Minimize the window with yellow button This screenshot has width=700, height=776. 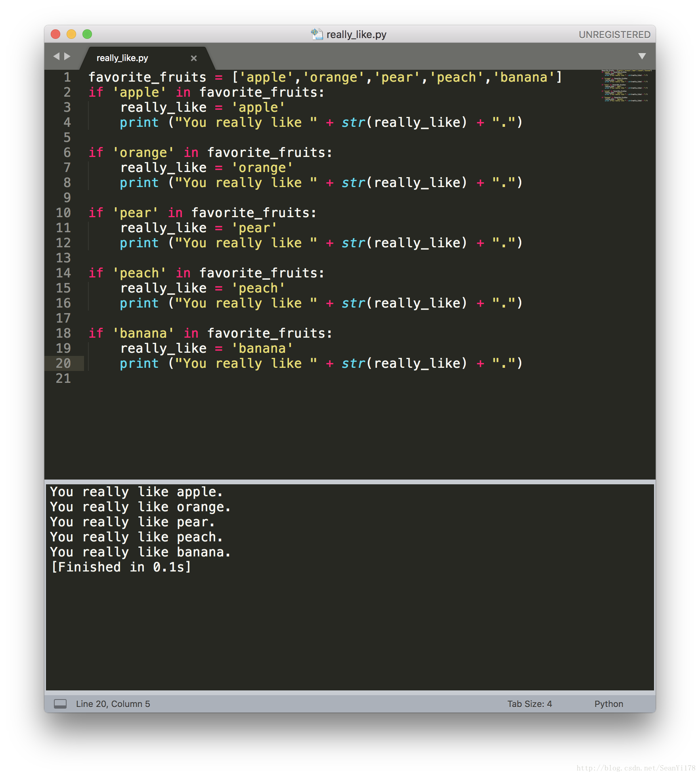point(71,34)
